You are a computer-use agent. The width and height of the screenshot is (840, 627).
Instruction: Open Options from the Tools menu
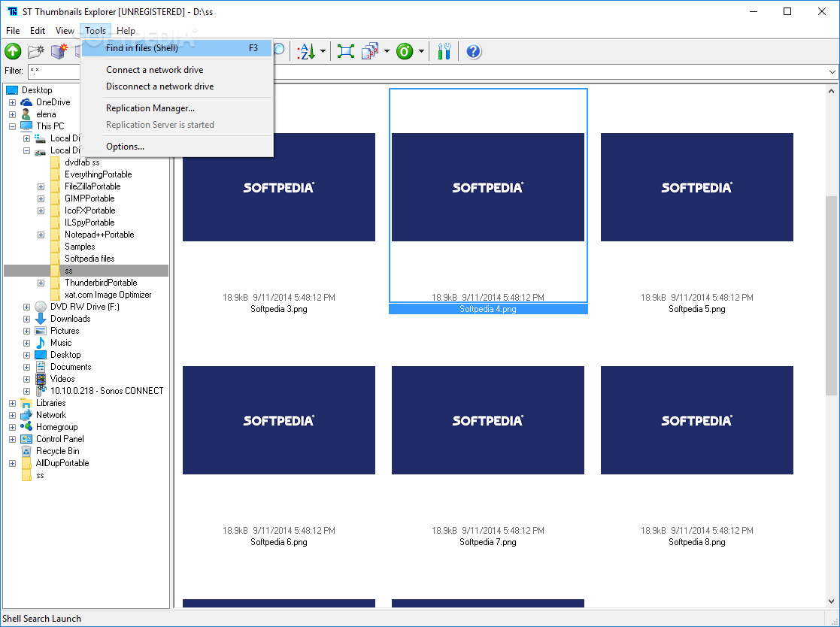(x=177, y=147)
